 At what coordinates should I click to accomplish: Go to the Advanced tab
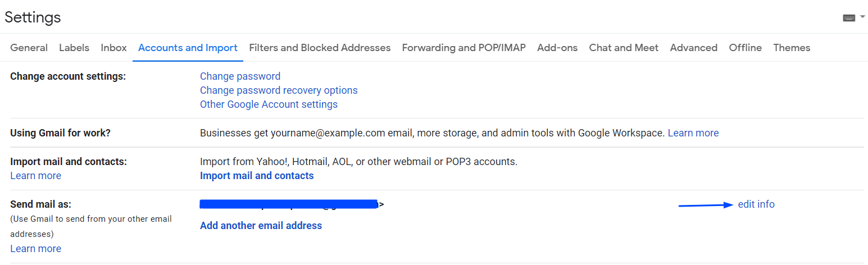click(693, 48)
